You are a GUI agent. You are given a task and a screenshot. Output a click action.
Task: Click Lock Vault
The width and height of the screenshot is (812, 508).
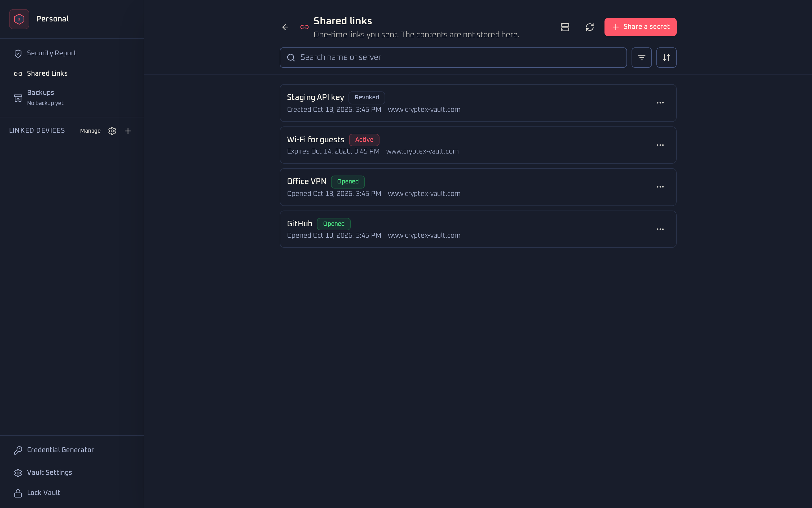(72, 493)
